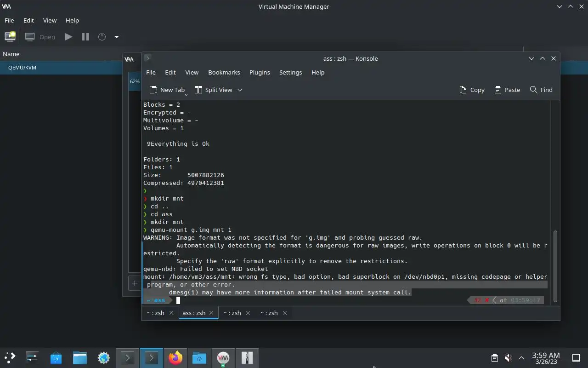
Task: Click the Copy button in Konsole toolbar
Action: (472, 90)
